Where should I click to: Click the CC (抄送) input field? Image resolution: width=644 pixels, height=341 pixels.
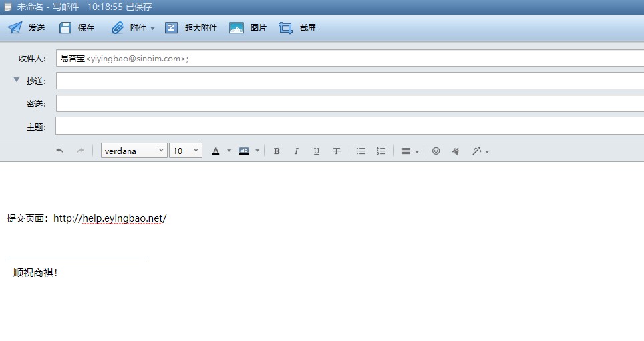(350, 81)
